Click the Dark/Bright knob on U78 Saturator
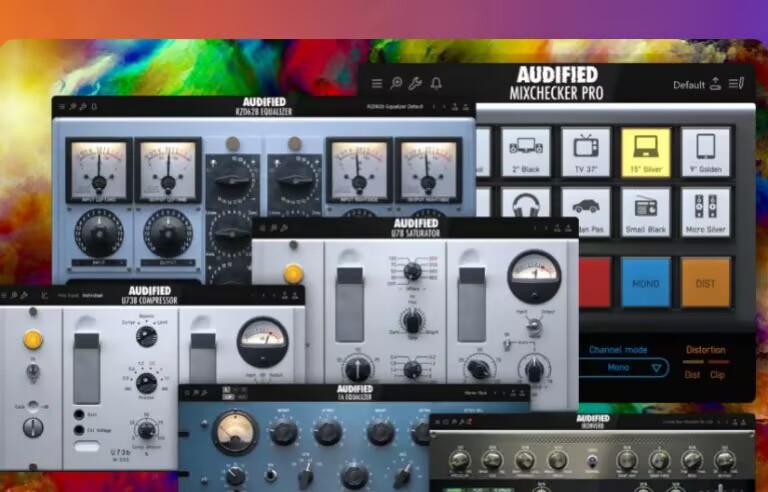768x492 pixels. (x=412, y=321)
